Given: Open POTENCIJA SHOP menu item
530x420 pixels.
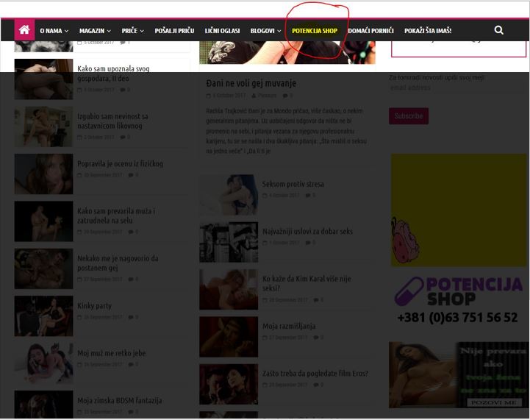Looking at the screenshot, I should (315, 31).
